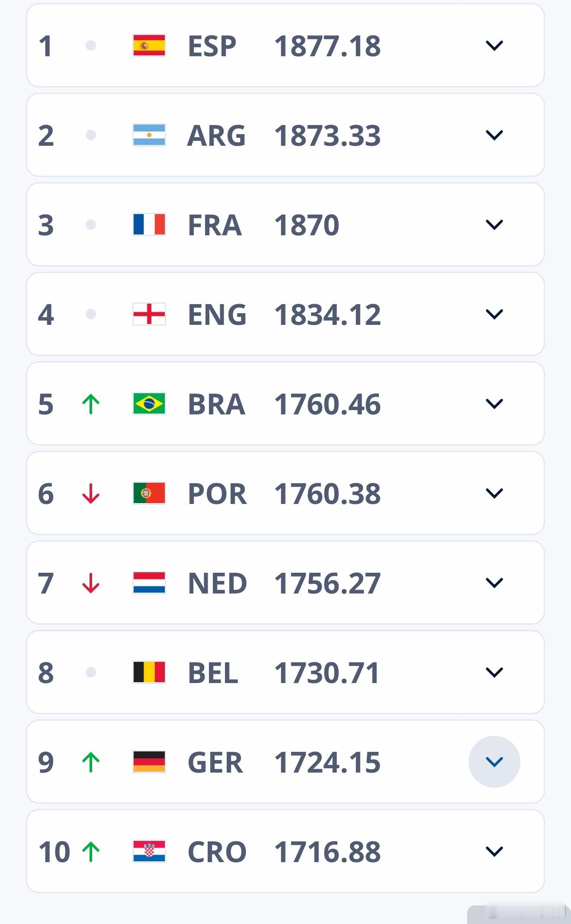Select the Brazil flag icon
The width and height of the screenshot is (571, 924).
[149, 404]
